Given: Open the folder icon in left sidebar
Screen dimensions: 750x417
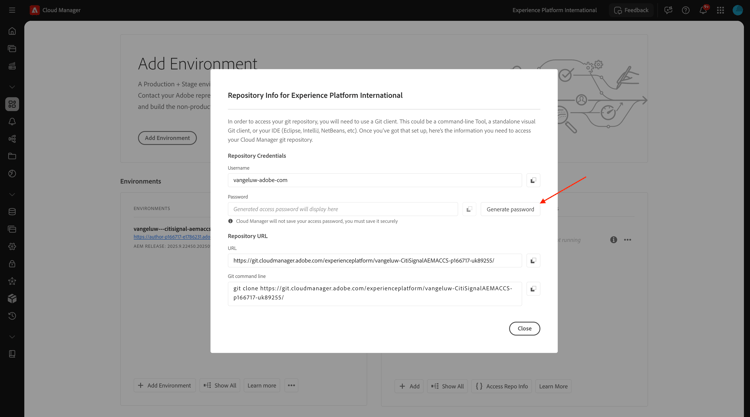Looking at the screenshot, I should [x=12, y=156].
